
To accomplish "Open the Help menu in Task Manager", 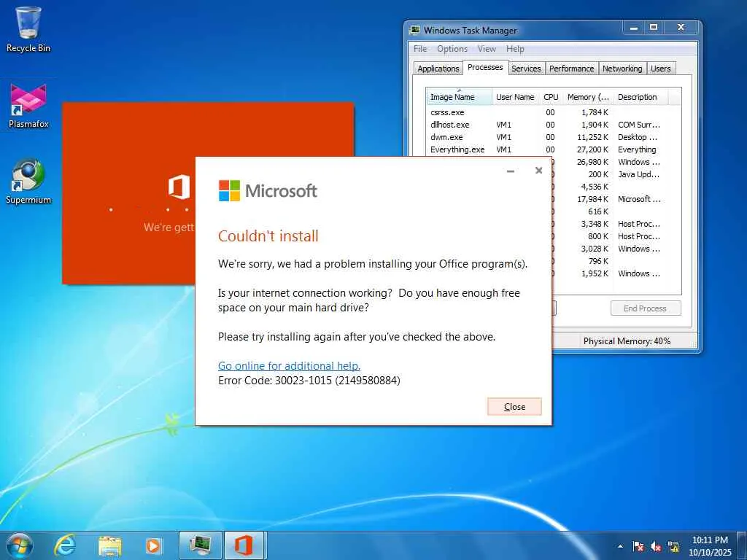I will pos(515,49).
